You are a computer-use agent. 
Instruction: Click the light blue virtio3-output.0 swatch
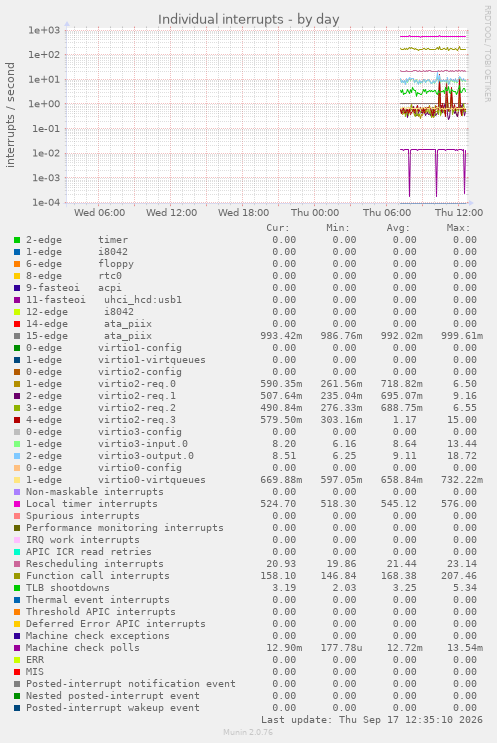(17, 456)
